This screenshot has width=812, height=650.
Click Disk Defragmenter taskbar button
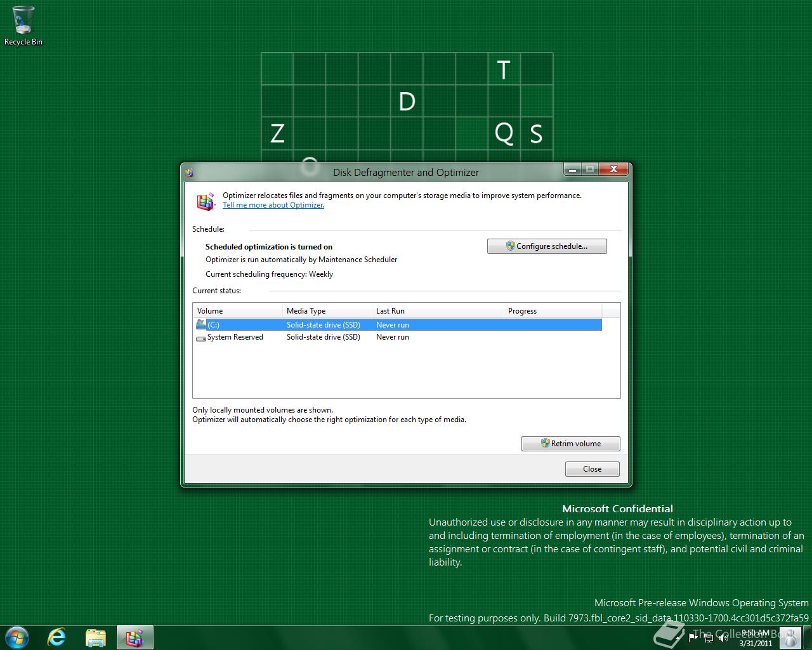pyautogui.click(x=134, y=637)
